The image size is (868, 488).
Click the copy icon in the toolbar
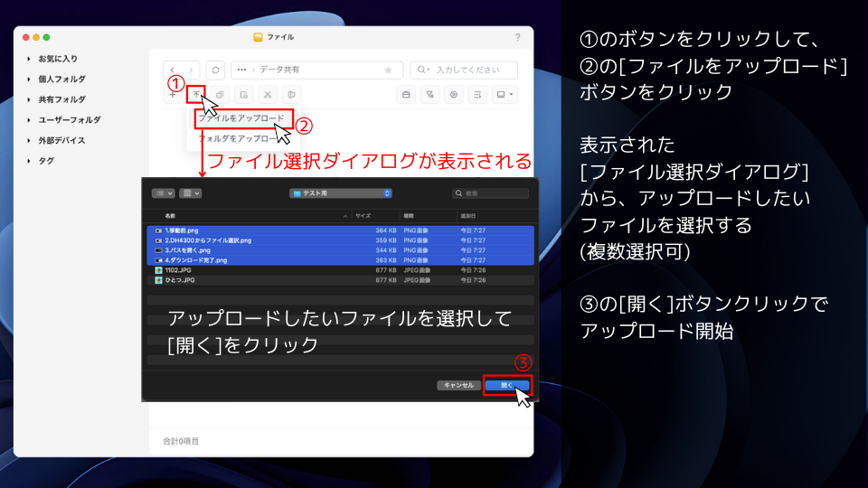tap(220, 94)
